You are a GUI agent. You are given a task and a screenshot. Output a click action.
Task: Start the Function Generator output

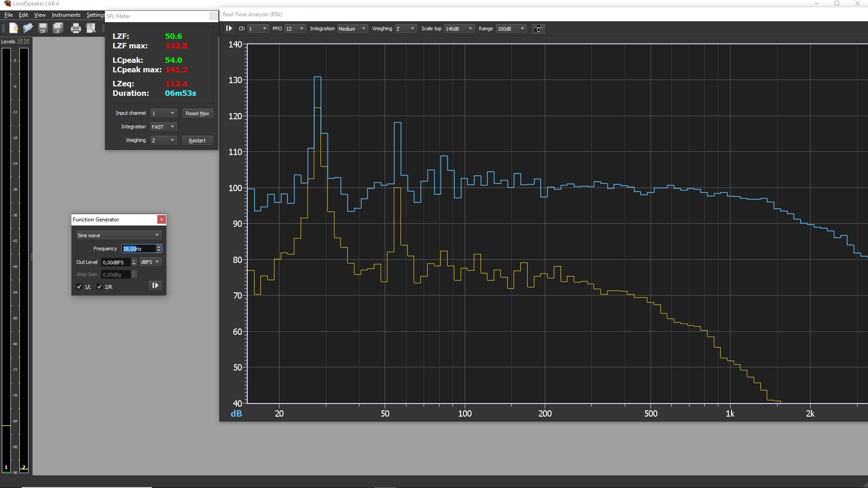click(155, 286)
